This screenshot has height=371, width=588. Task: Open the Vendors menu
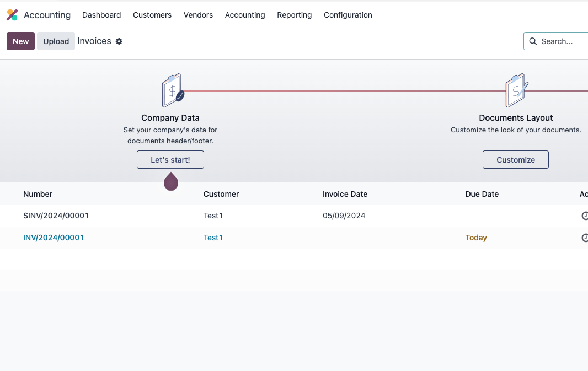point(198,15)
